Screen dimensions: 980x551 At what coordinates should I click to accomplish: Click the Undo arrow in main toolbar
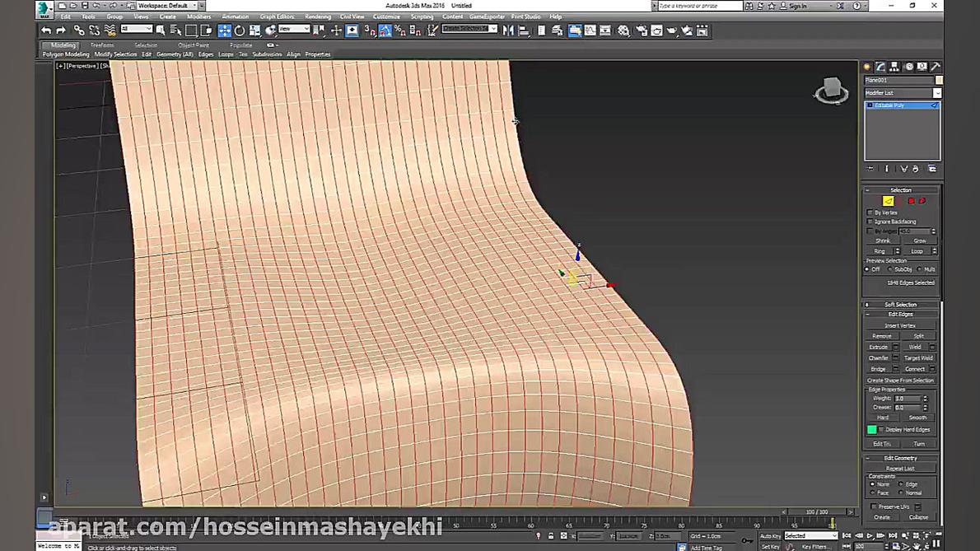pos(46,30)
